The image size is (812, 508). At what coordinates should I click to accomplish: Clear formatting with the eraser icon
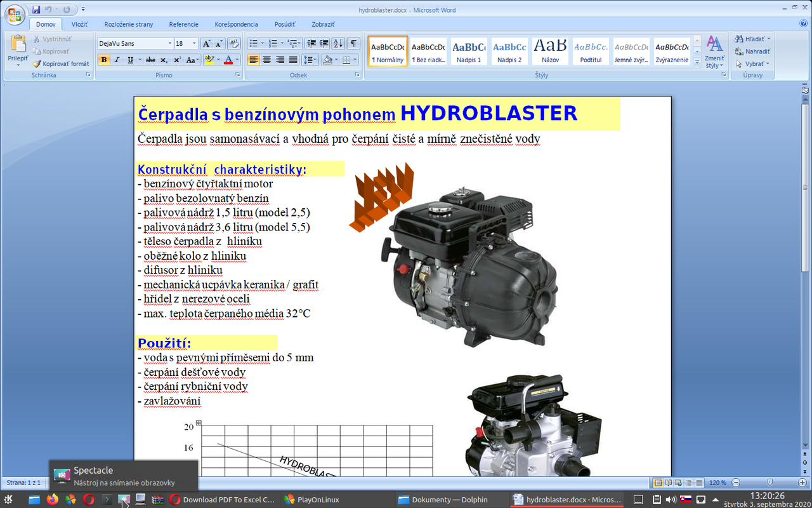click(234, 44)
